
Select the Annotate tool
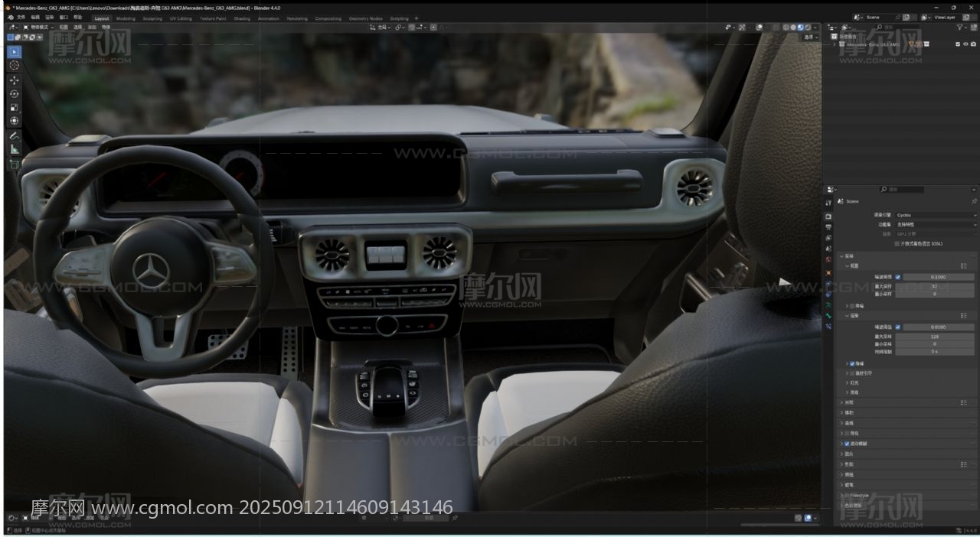tap(15, 135)
